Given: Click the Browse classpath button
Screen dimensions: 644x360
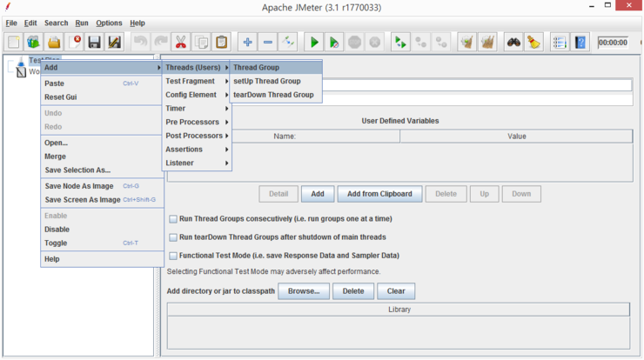Looking at the screenshot, I should point(304,291).
